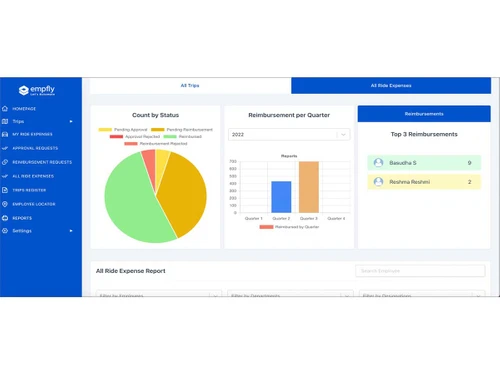Click the Reshma Reshmi reimbursement row
This screenshot has height=375, width=500.
tap(424, 182)
